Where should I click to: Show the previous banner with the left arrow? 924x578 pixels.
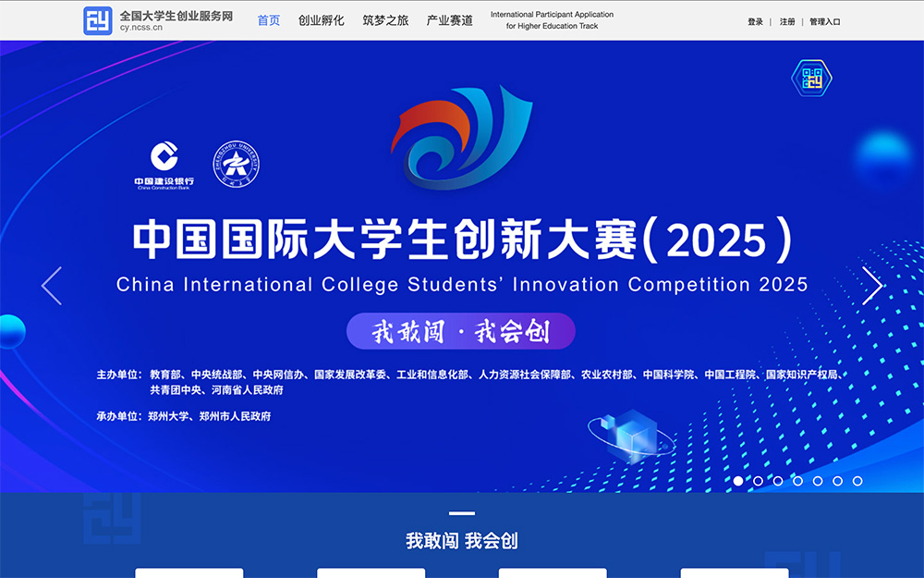pos(52,286)
